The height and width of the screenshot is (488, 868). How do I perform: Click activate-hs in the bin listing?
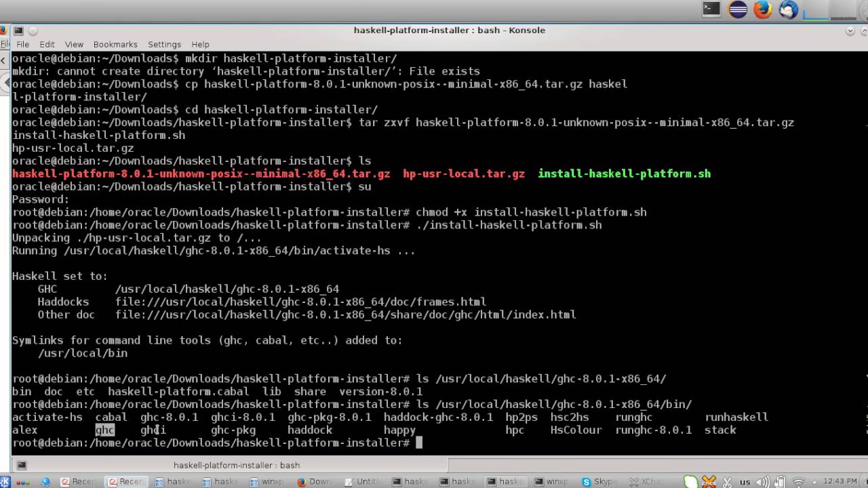coord(47,417)
